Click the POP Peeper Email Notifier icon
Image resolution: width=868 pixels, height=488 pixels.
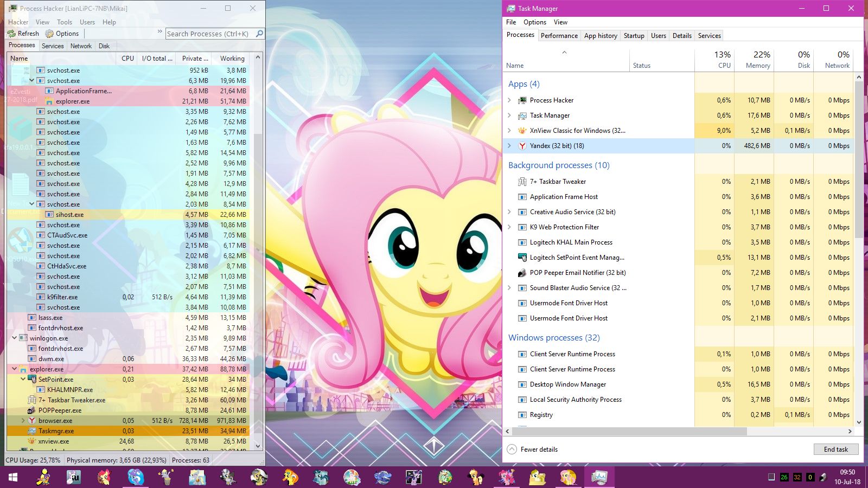(522, 273)
